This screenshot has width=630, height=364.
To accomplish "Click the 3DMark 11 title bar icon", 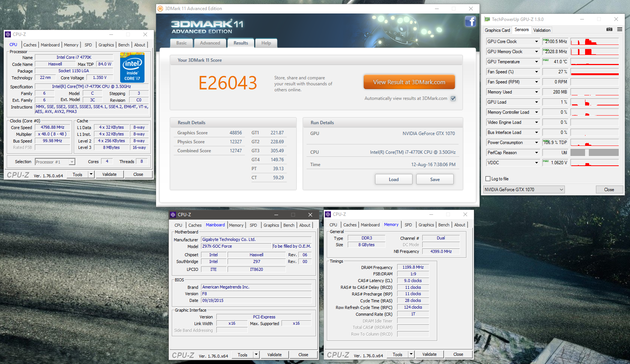I will click(160, 9).
